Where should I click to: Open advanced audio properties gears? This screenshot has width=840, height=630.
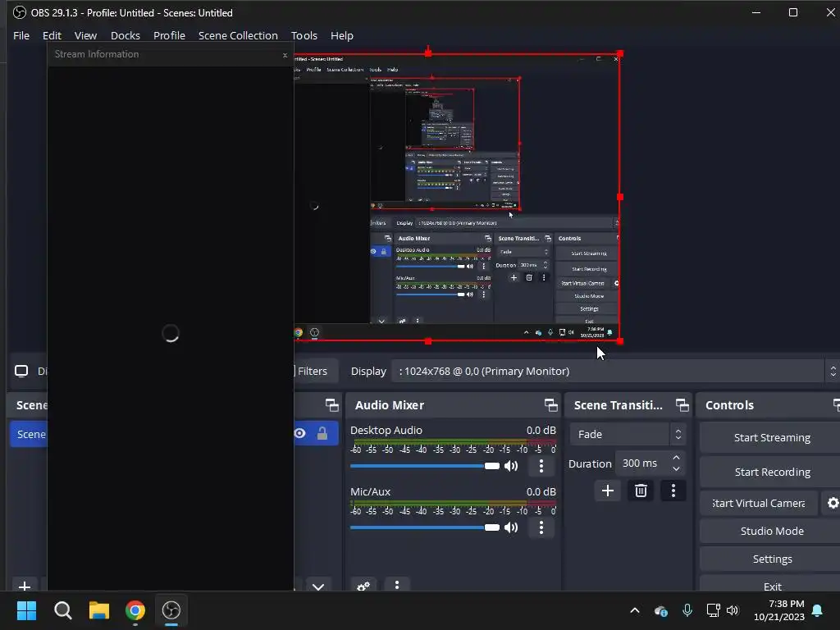coord(363,585)
